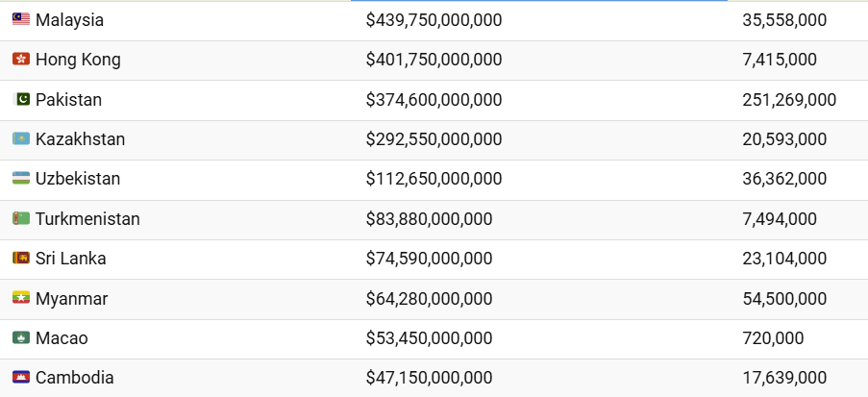Screen dimensions: 868x397
Task: Open the Hong Kong country link
Action: [78, 60]
